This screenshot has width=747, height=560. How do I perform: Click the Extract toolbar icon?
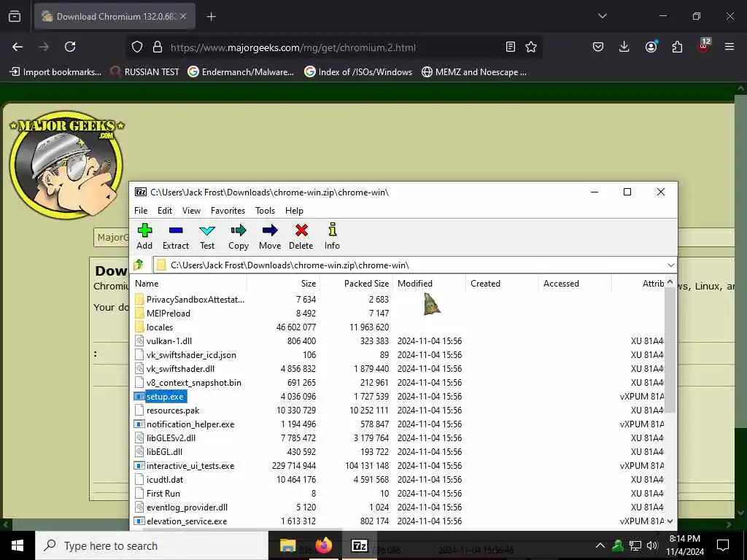[x=176, y=237]
